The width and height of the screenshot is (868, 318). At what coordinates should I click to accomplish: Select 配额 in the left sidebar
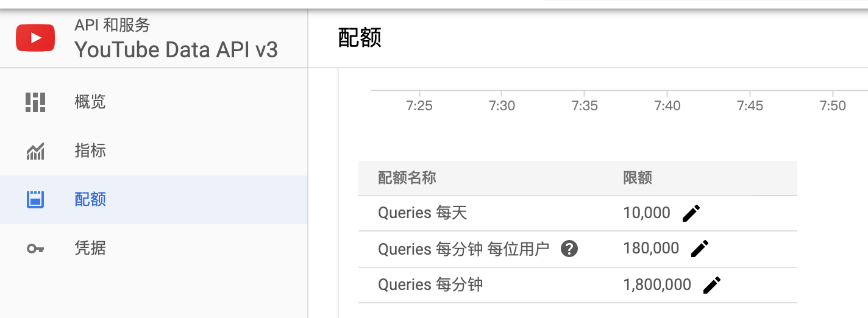coord(90,199)
